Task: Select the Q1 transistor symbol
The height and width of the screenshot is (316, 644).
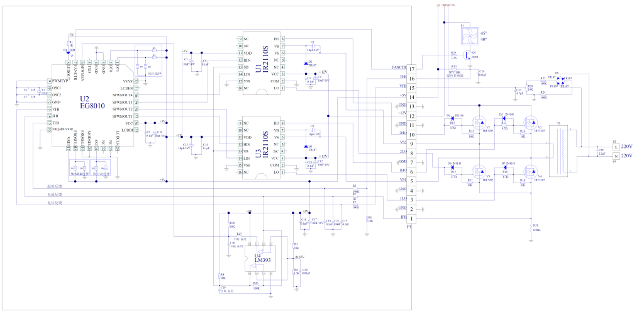Action: 468,55
